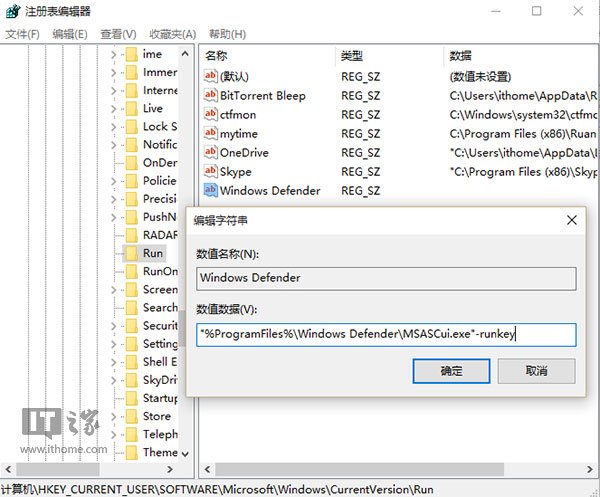Select the mytime entry name

(x=239, y=134)
